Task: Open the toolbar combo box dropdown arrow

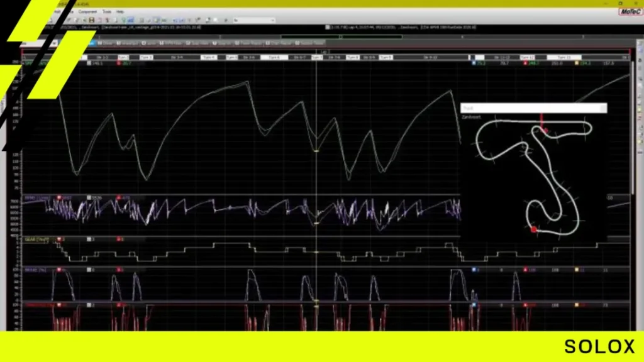Action: 272,20
